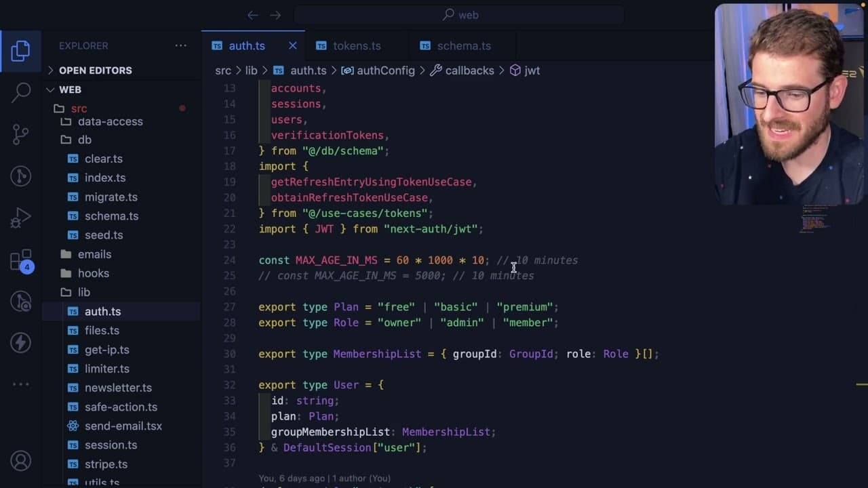
Task: Click the 'auth.ts' breadcrumb segment
Action: tap(300, 70)
